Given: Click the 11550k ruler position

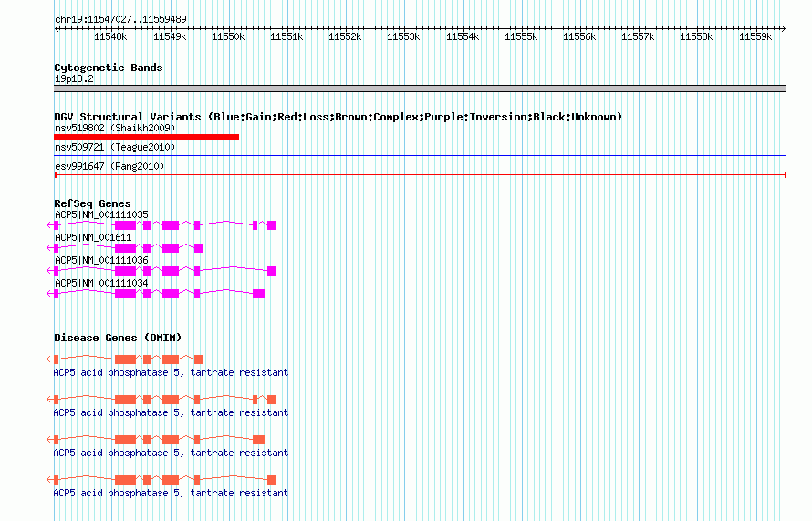Looking at the screenshot, I should (228, 36).
